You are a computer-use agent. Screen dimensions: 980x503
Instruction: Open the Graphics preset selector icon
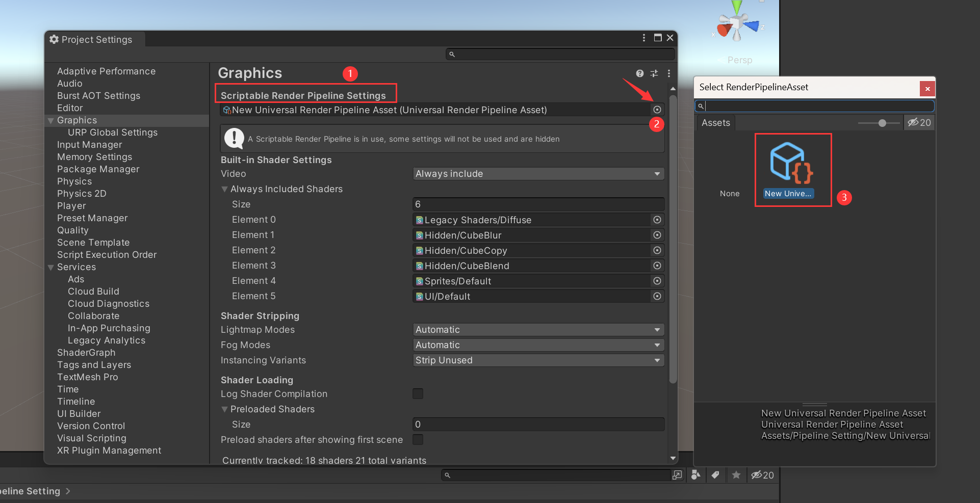pos(654,73)
